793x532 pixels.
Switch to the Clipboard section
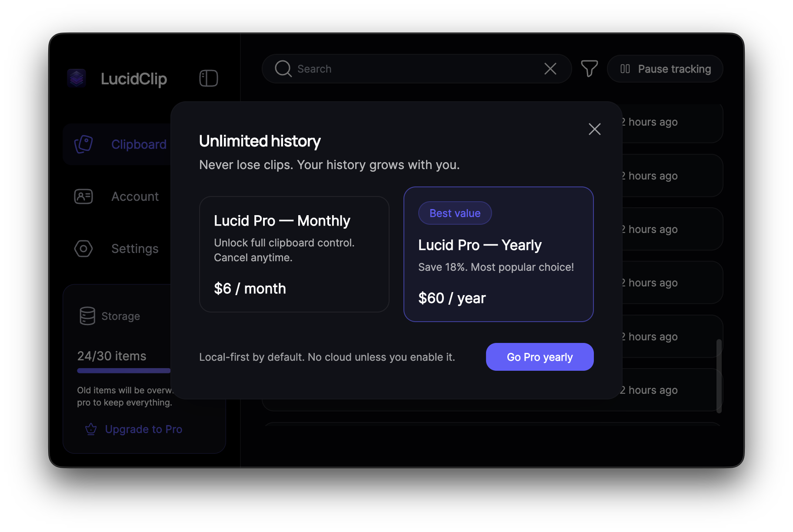click(x=138, y=144)
